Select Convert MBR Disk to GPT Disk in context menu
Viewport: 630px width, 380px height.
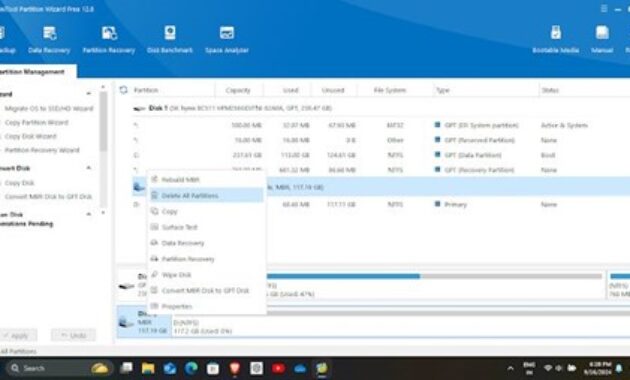(x=206, y=290)
